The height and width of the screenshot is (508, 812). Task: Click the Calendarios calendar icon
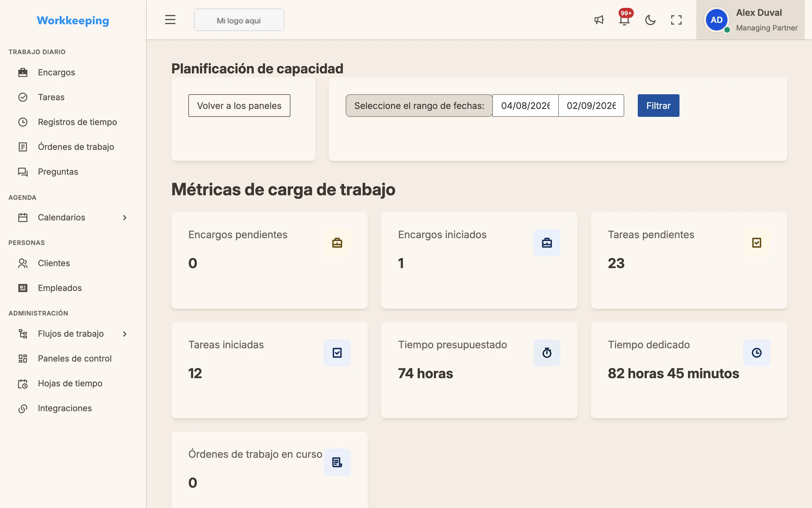pos(23,218)
